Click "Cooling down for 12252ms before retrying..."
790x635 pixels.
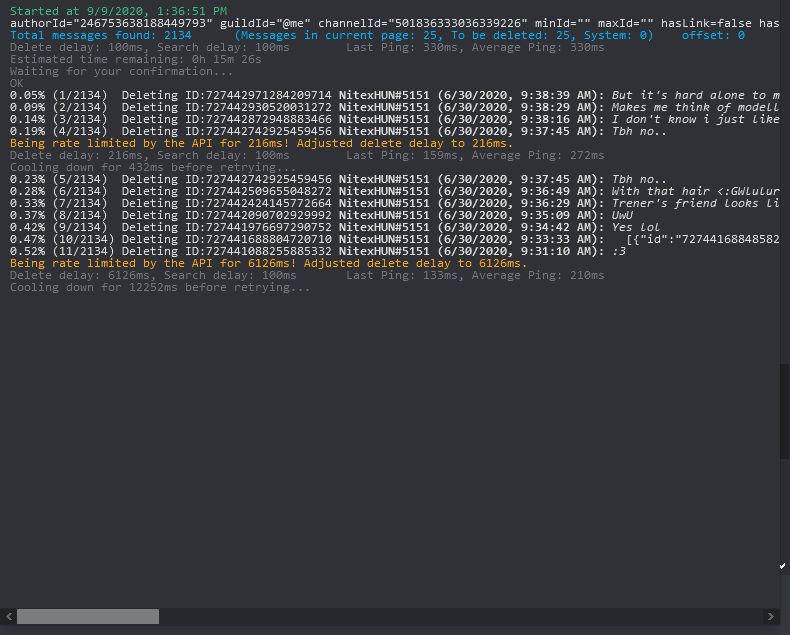click(x=160, y=288)
